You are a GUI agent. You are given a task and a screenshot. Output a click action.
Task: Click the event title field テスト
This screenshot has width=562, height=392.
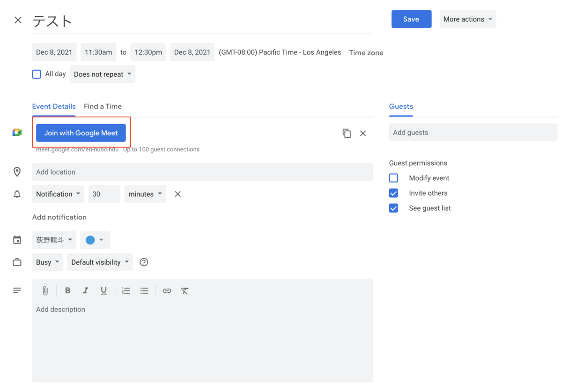pos(202,21)
